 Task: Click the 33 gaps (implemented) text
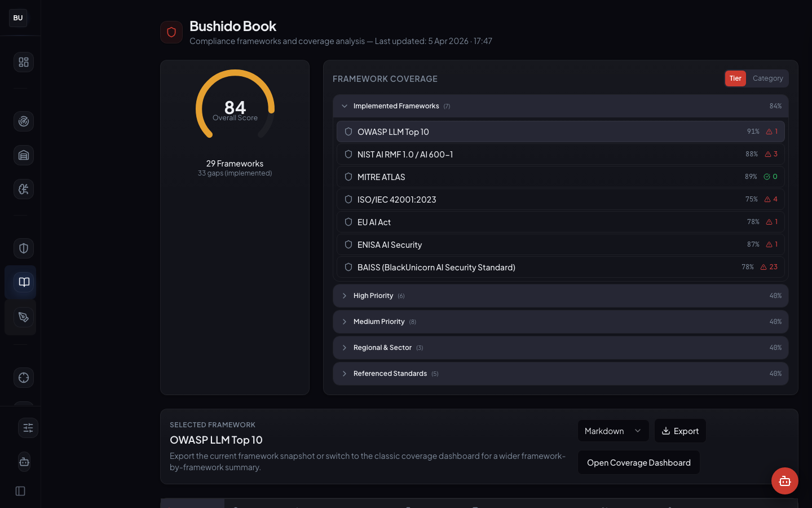tap(235, 173)
